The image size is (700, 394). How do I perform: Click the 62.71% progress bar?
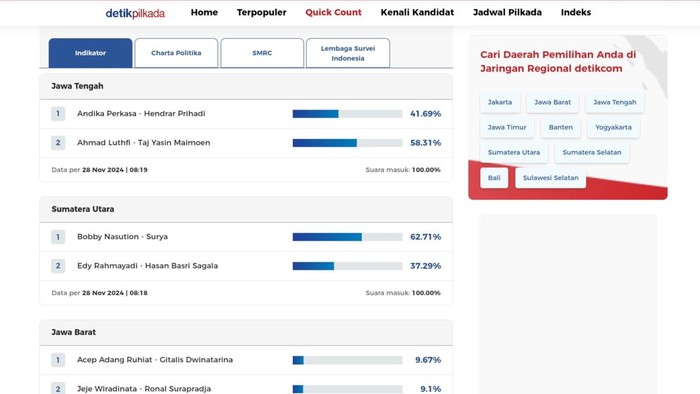[x=347, y=237]
